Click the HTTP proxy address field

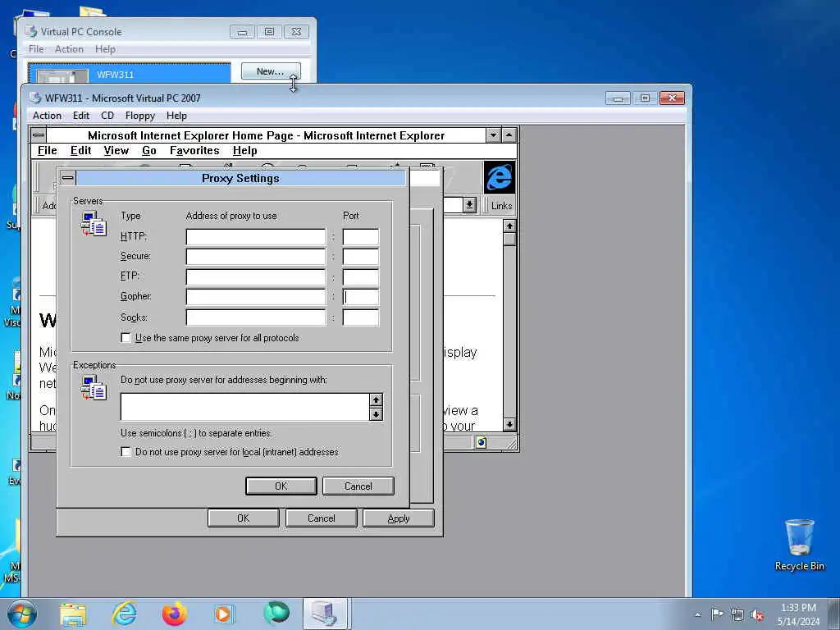(256, 237)
